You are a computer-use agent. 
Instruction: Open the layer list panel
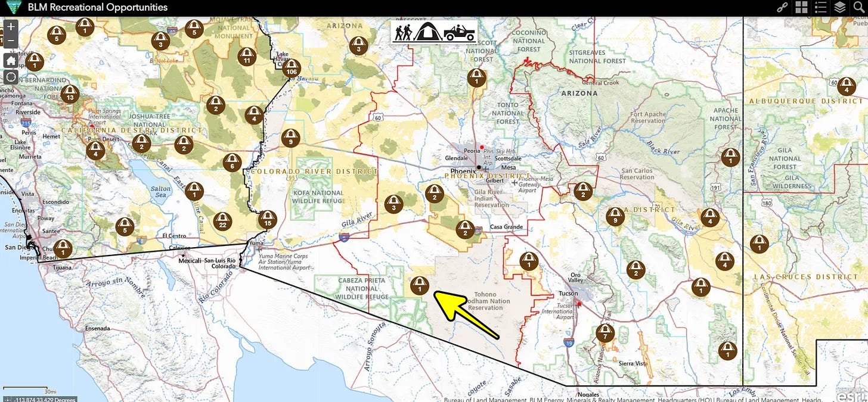point(839,7)
